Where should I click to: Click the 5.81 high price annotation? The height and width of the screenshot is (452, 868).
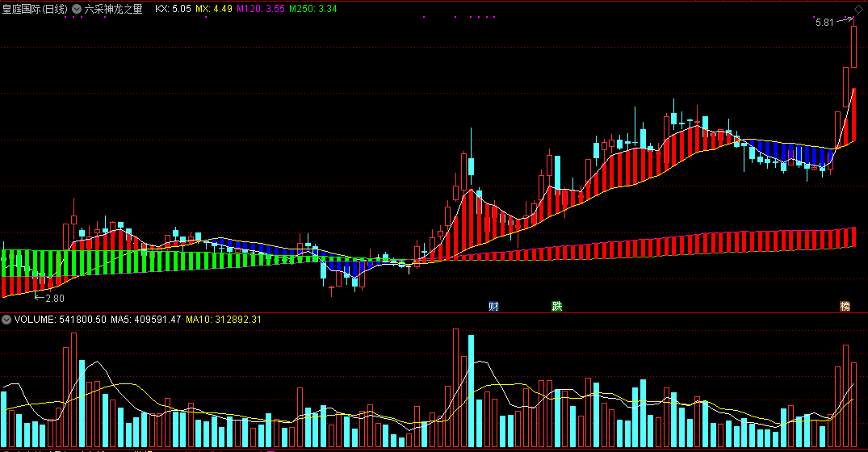(824, 23)
